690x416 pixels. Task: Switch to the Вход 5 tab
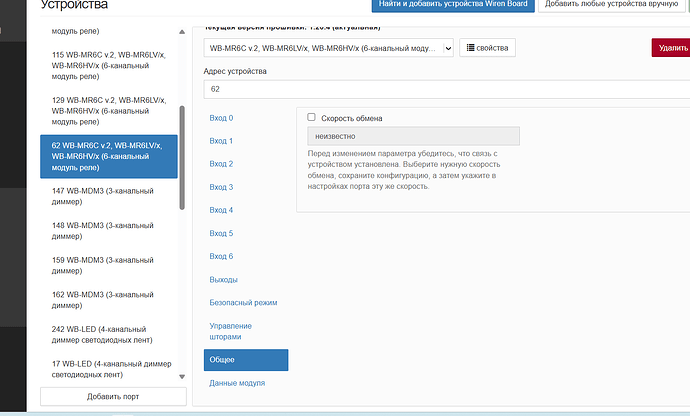click(x=221, y=233)
